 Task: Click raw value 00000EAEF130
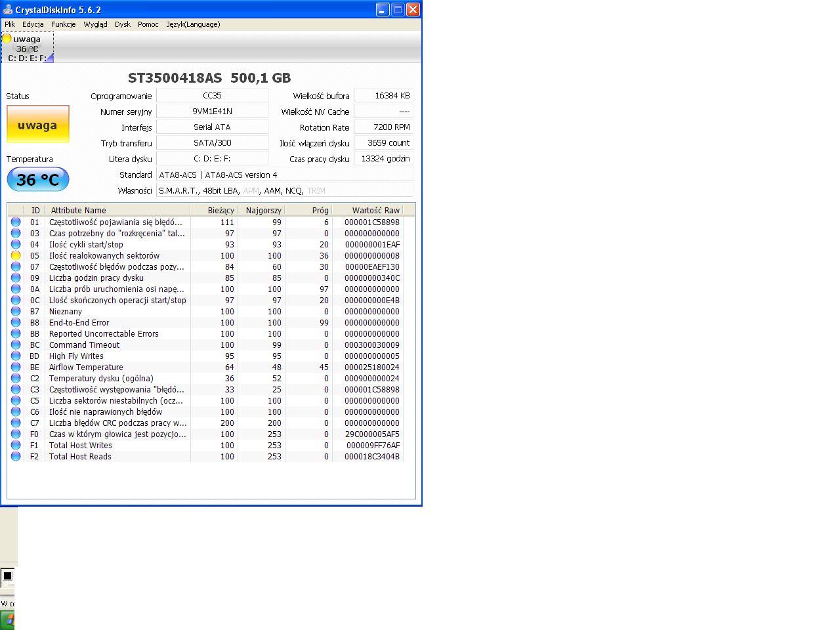tap(373, 267)
